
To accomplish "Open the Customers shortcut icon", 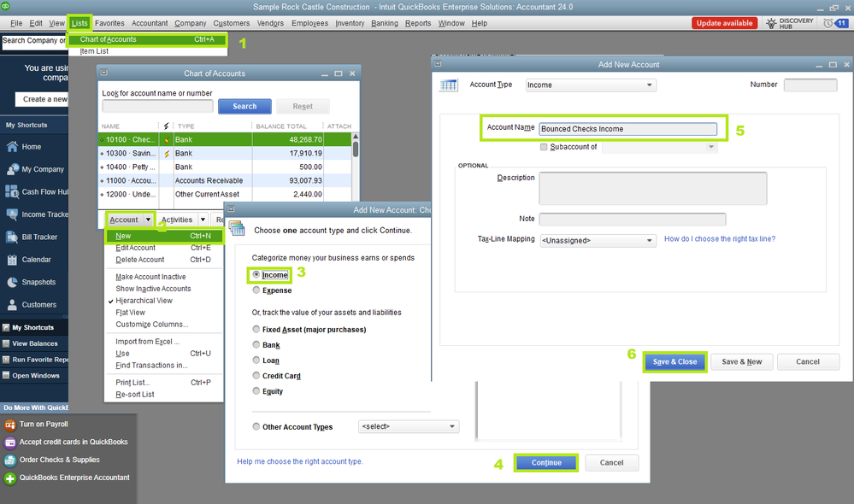I will click(12, 305).
